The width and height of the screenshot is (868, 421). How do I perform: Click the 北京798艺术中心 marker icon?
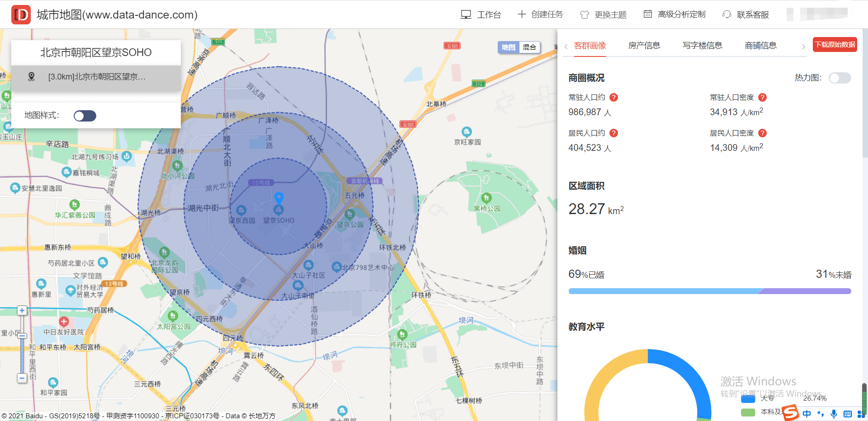coord(336,267)
